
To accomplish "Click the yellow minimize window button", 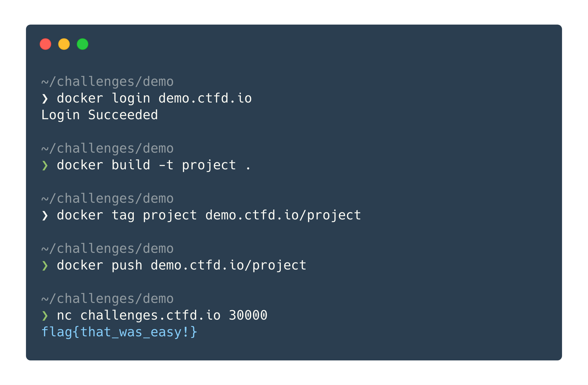I will coord(64,44).
